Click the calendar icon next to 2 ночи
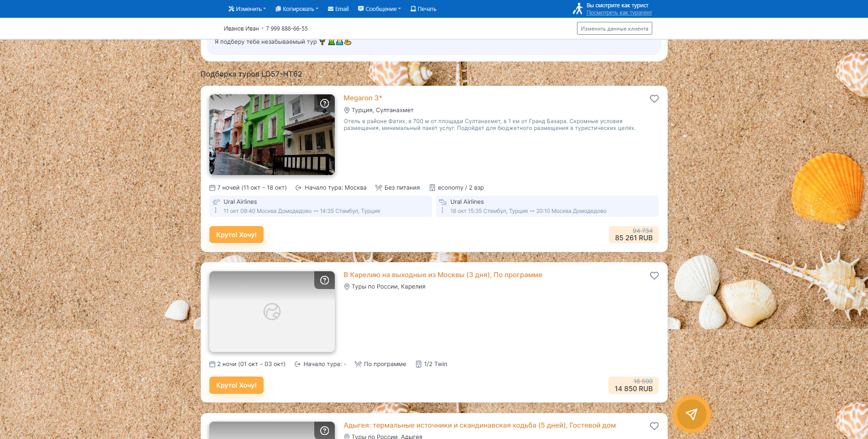 pos(212,364)
